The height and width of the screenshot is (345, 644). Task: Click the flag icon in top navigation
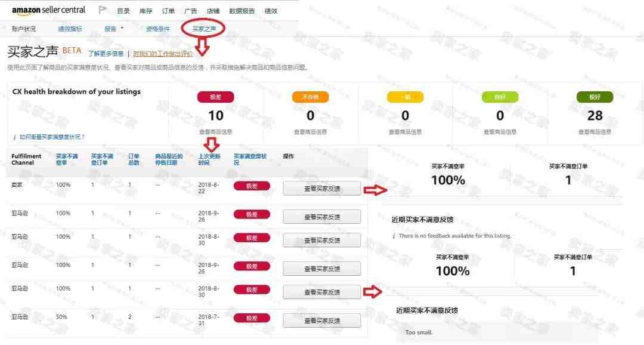[103, 10]
